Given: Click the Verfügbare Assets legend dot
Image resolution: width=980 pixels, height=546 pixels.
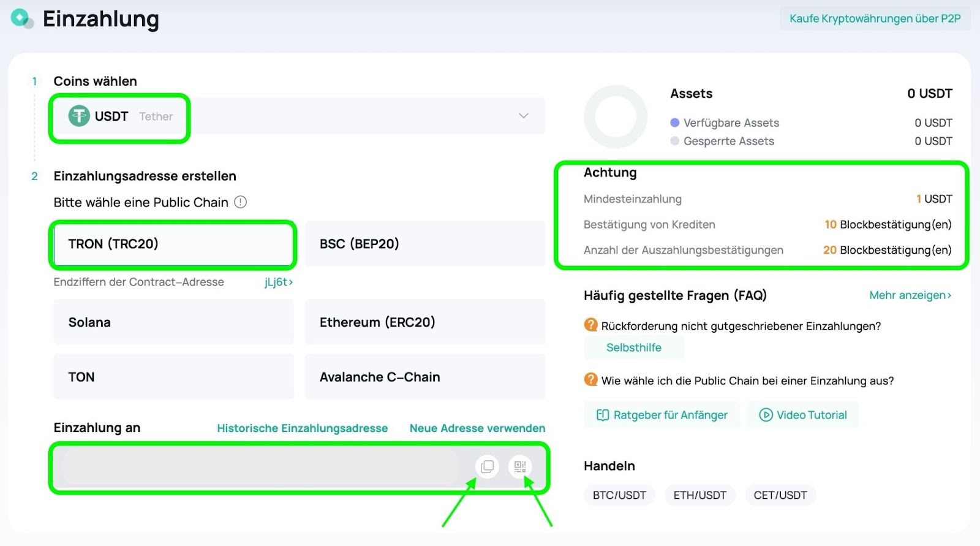Looking at the screenshot, I should (675, 123).
